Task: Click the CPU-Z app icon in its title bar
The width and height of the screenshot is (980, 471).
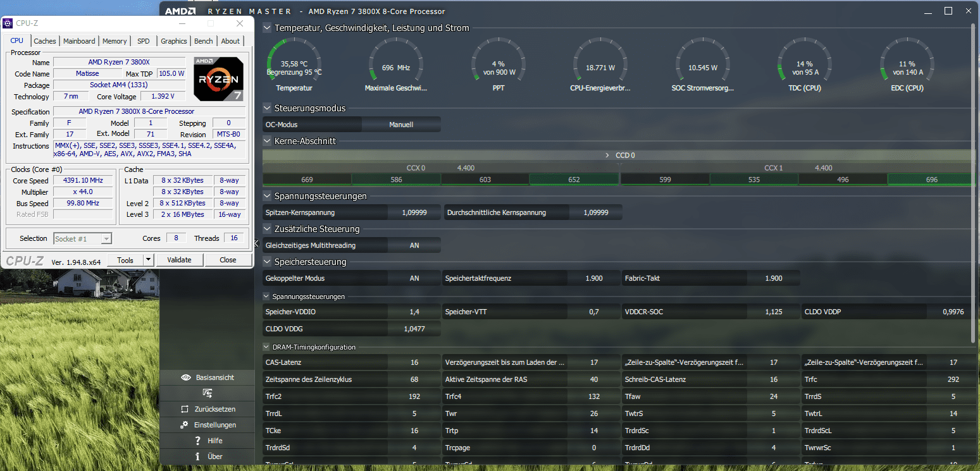Action: tap(8, 23)
